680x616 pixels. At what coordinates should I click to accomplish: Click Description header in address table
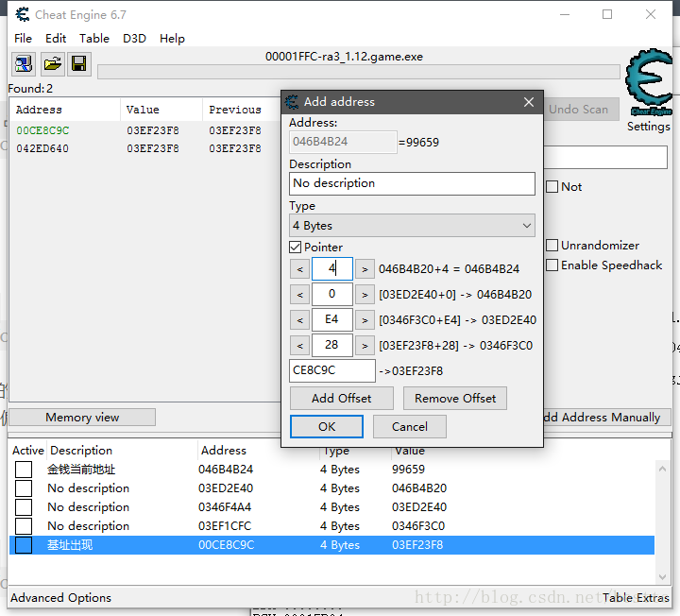81,451
